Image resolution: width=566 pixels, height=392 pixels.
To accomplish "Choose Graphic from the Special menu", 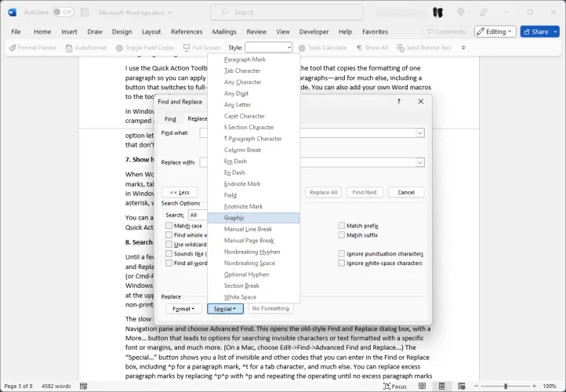I will pyautogui.click(x=234, y=218).
